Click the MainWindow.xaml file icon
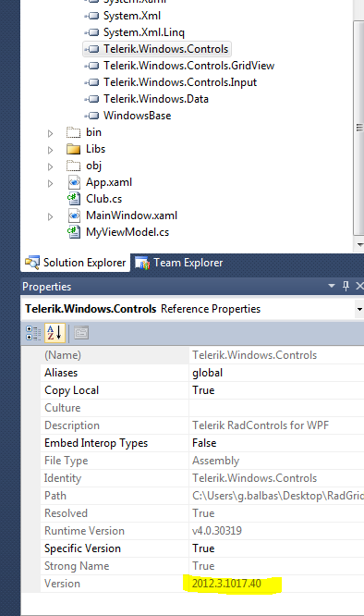The image size is (364, 616). (x=74, y=216)
